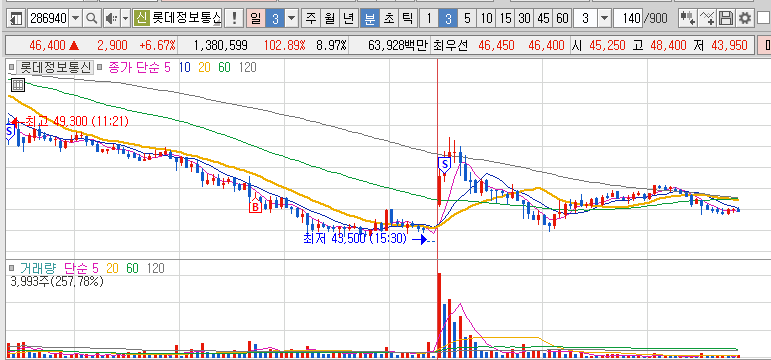The image size is (771, 360).
Task: Click the data grid icon on chart
Action: tap(17, 85)
